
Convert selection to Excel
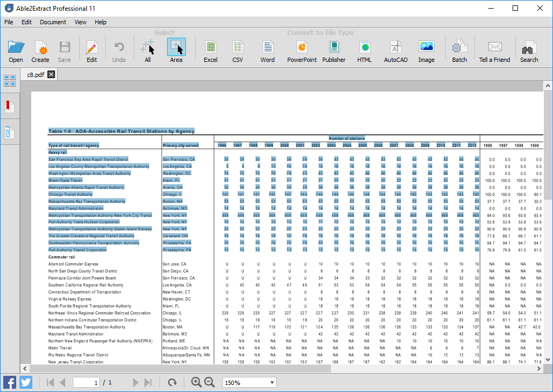(211, 51)
